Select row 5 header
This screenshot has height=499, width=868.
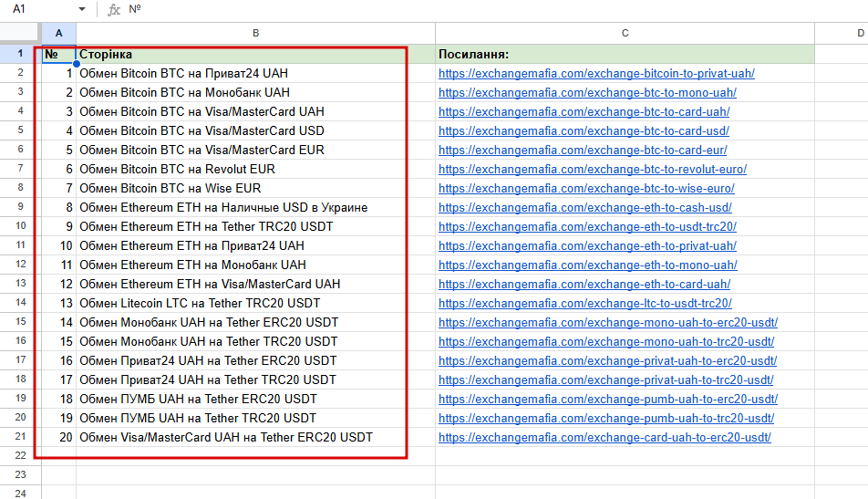(20, 130)
